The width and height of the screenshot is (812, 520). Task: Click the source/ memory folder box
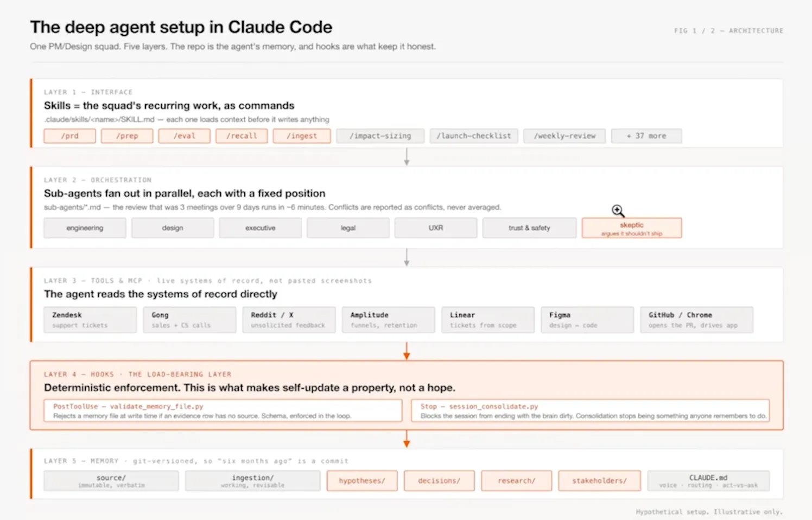pyautogui.click(x=111, y=481)
